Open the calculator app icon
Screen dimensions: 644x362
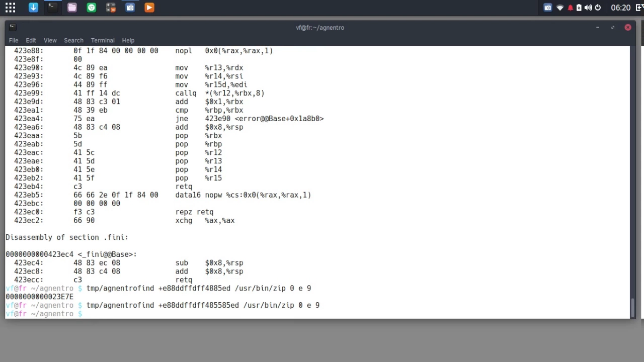click(x=111, y=8)
